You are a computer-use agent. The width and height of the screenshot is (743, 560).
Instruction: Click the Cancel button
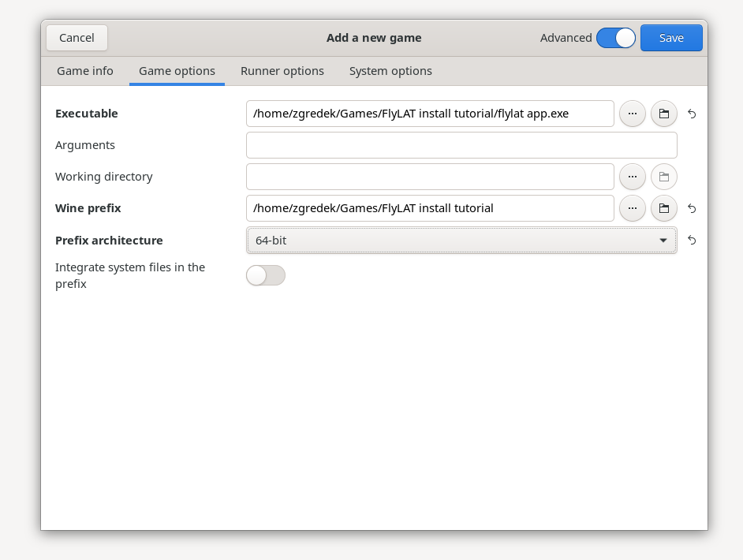pyautogui.click(x=77, y=38)
